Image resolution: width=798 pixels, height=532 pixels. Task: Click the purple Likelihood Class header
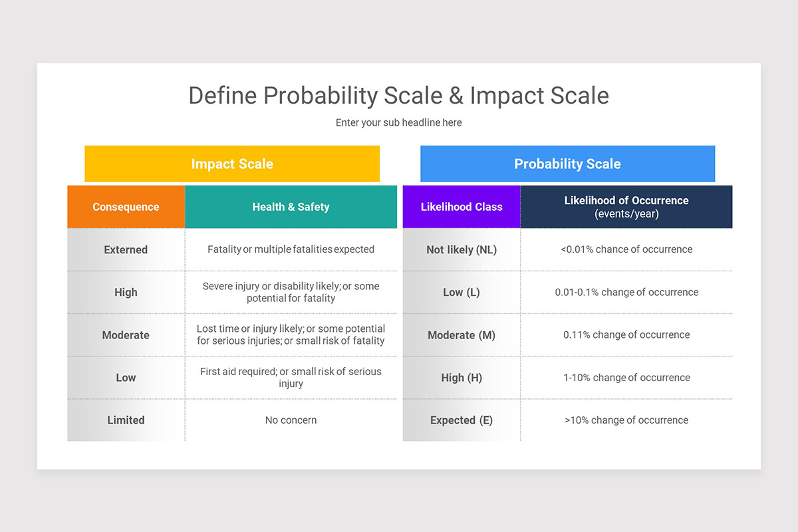(x=462, y=207)
